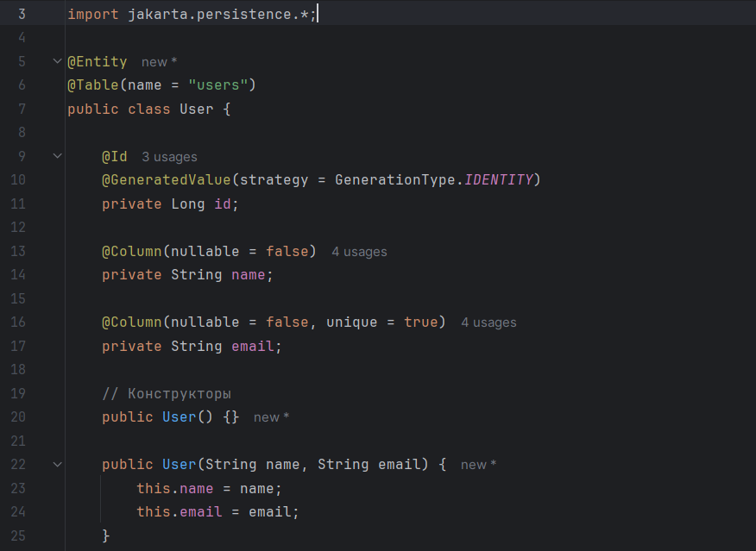Screen dimensions: 756x551
Task: Click the class name User in declaration
Action: click(x=196, y=109)
